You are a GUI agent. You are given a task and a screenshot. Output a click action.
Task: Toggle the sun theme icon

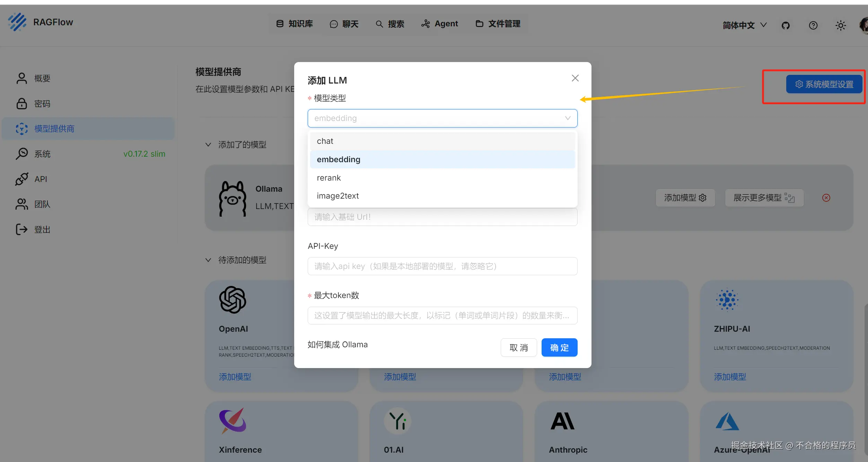pos(840,25)
